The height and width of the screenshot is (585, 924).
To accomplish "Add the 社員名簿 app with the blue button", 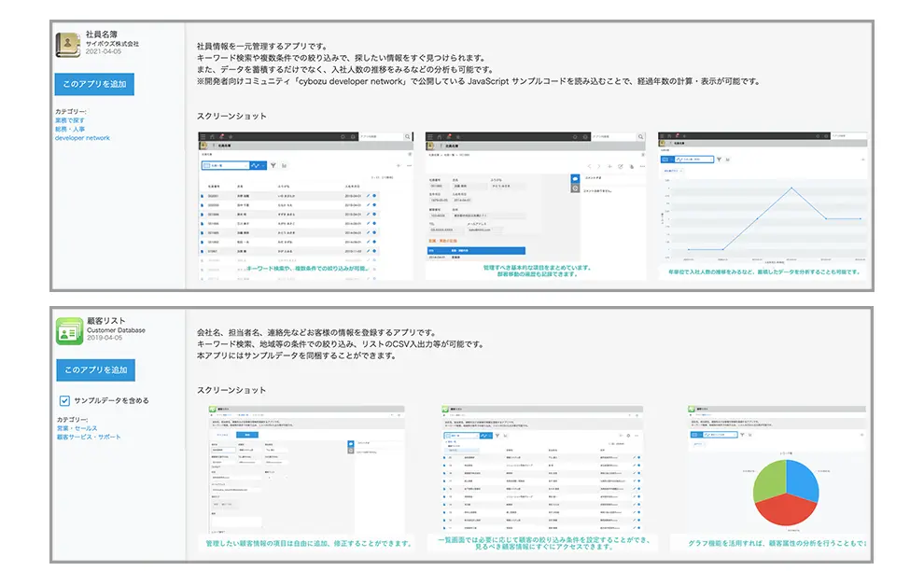I will [x=94, y=84].
